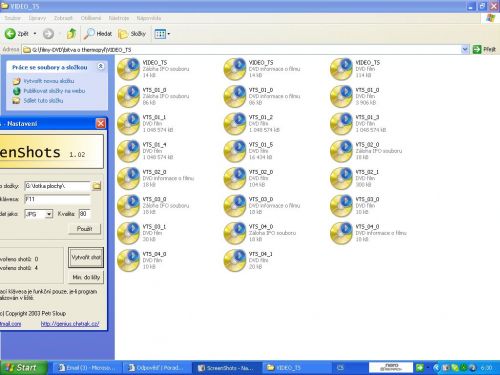This screenshot has height=375, width=500.
Task: Click the Hledat search toolbar button
Action: [98, 34]
